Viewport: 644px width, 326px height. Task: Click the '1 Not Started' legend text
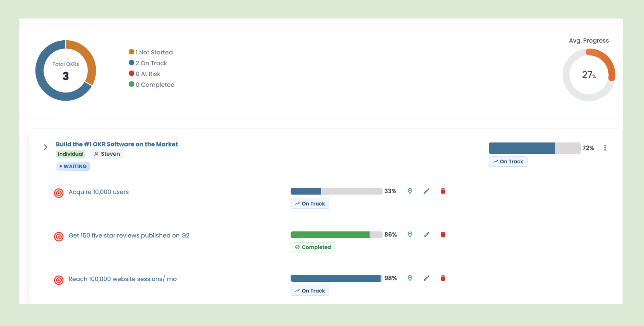[x=154, y=52]
